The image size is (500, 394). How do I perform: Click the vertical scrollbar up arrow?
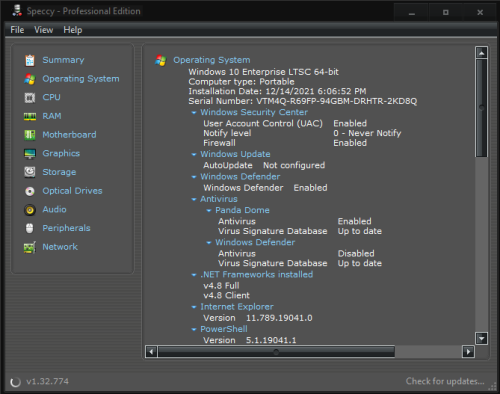point(482,53)
